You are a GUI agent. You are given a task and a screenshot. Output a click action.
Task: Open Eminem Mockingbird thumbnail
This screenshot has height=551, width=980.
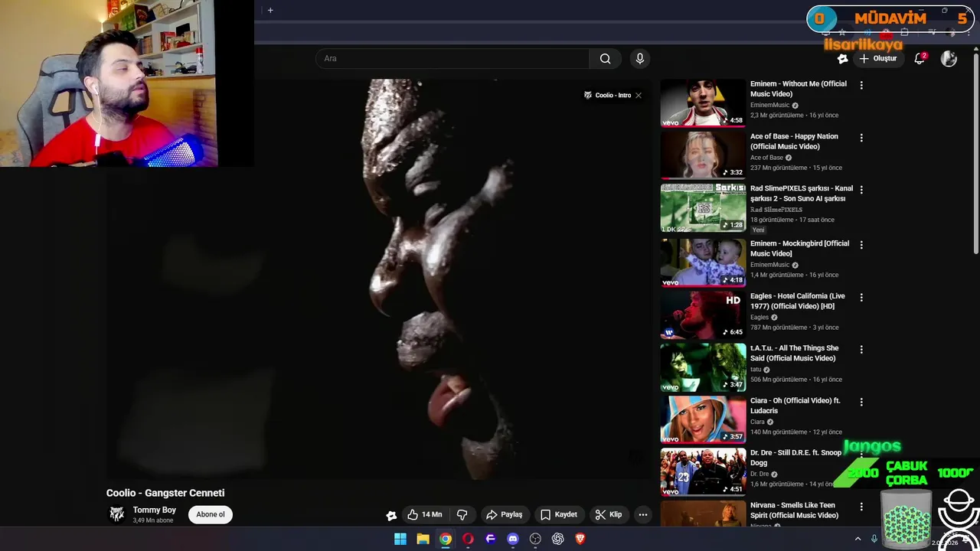click(703, 262)
